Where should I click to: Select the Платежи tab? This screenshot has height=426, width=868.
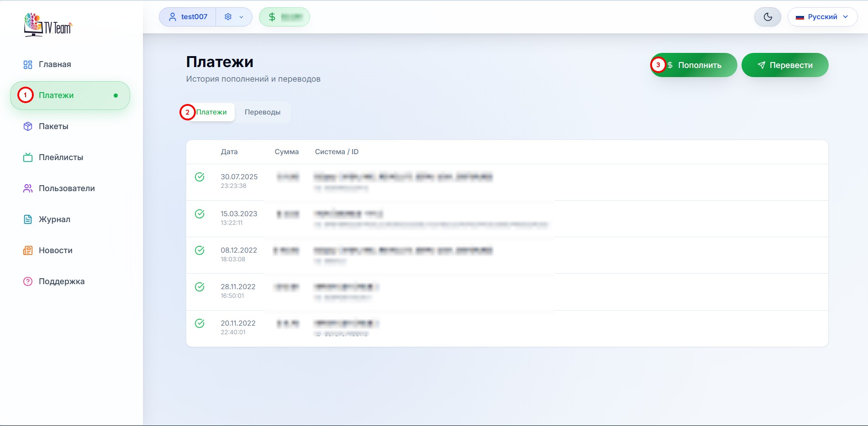click(211, 112)
